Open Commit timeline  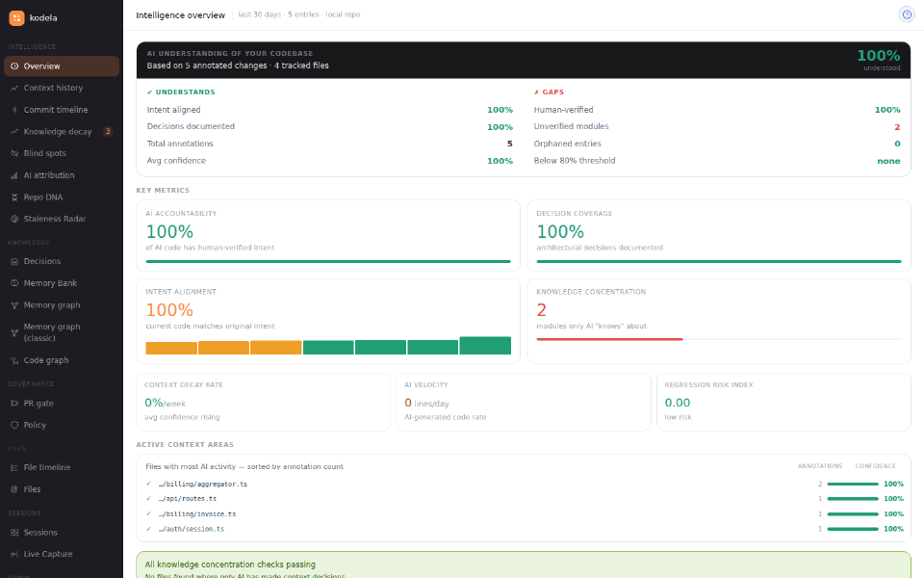coord(62,110)
